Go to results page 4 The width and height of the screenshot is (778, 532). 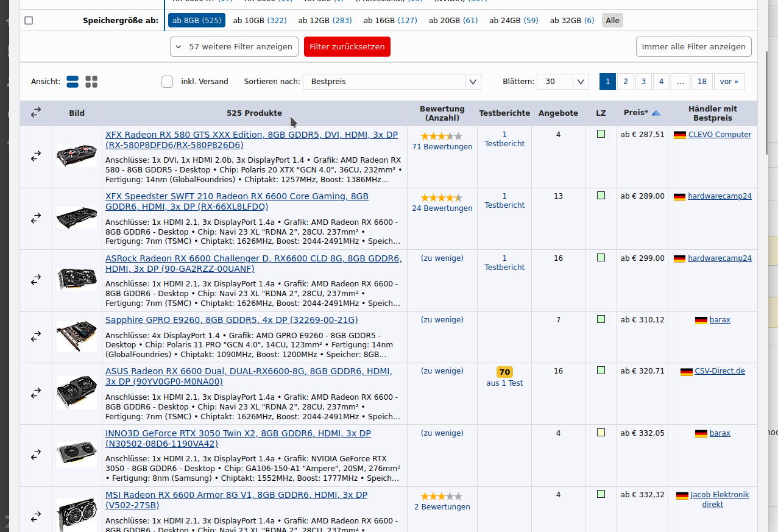point(661,82)
